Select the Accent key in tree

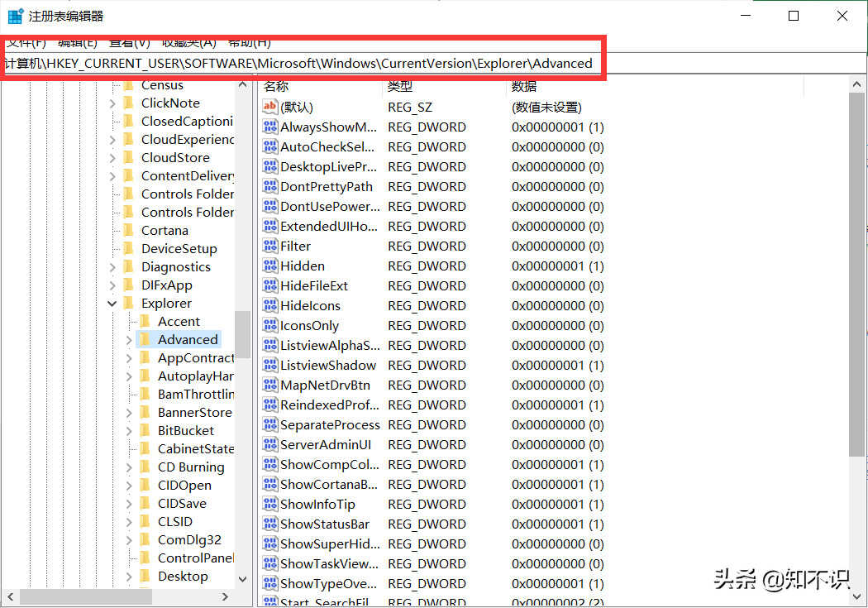(179, 321)
